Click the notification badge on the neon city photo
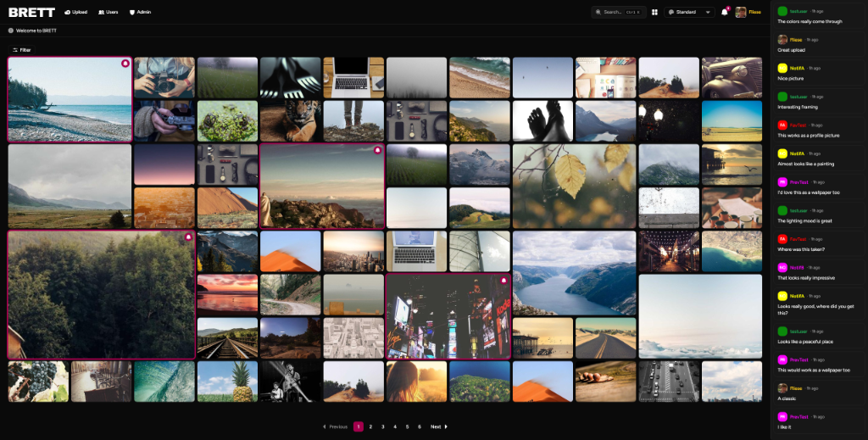Viewport: 868px width, 440px height. point(504,281)
